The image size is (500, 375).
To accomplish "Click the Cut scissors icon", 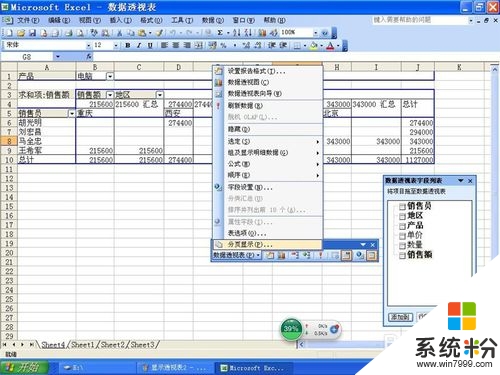I will (x=119, y=33).
